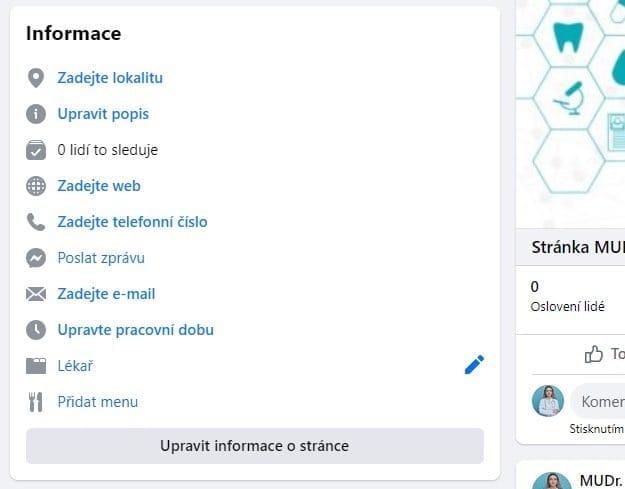Open the Upravit popis link

pos(103,114)
